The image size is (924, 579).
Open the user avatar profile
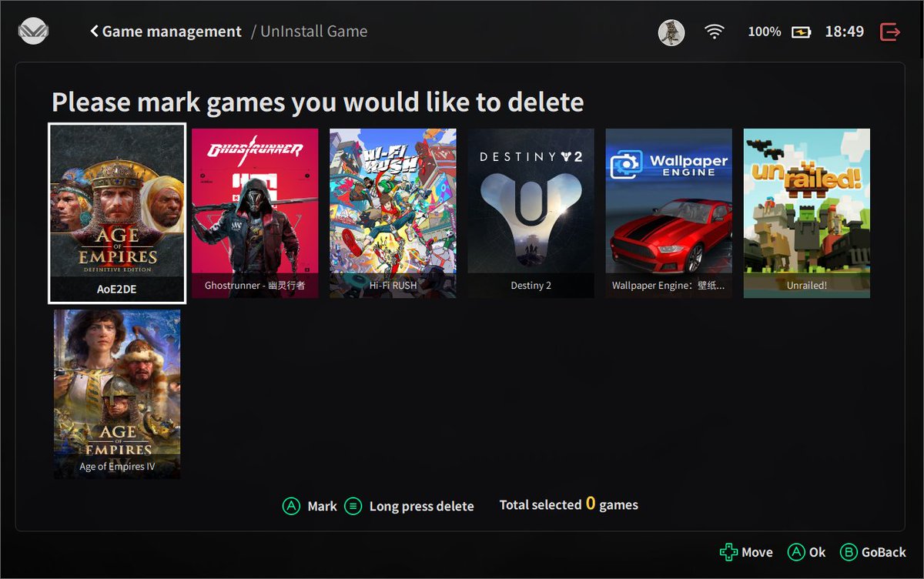671,32
